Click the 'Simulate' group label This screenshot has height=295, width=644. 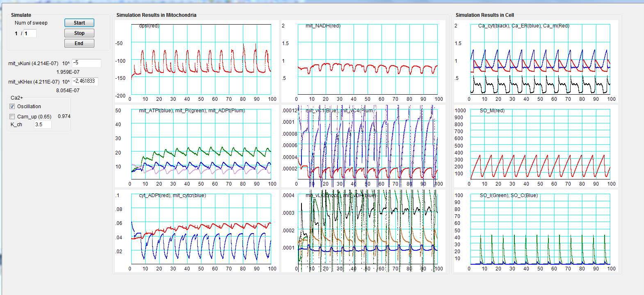[x=21, y=15]
